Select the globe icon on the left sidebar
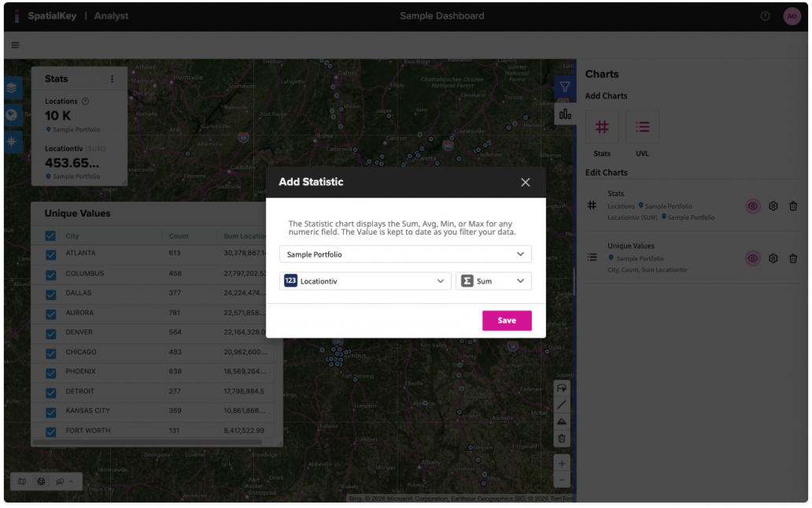 (13, 114)
